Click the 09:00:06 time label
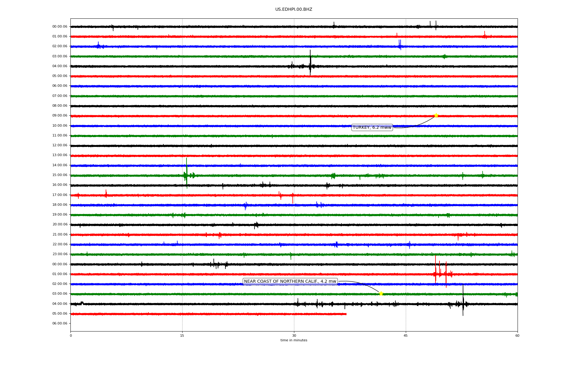Image resolution: width=588 pixels, height=368 pixels. (x=60, y=116)
